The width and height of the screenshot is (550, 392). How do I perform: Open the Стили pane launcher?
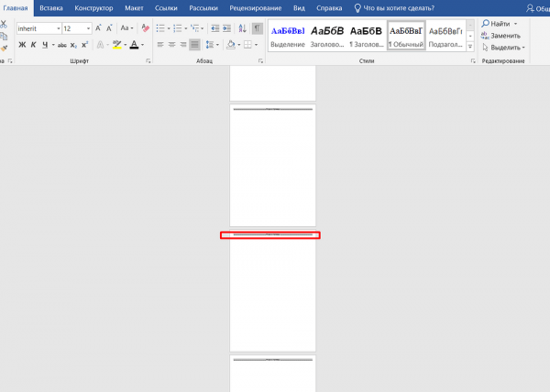(473, 61)
